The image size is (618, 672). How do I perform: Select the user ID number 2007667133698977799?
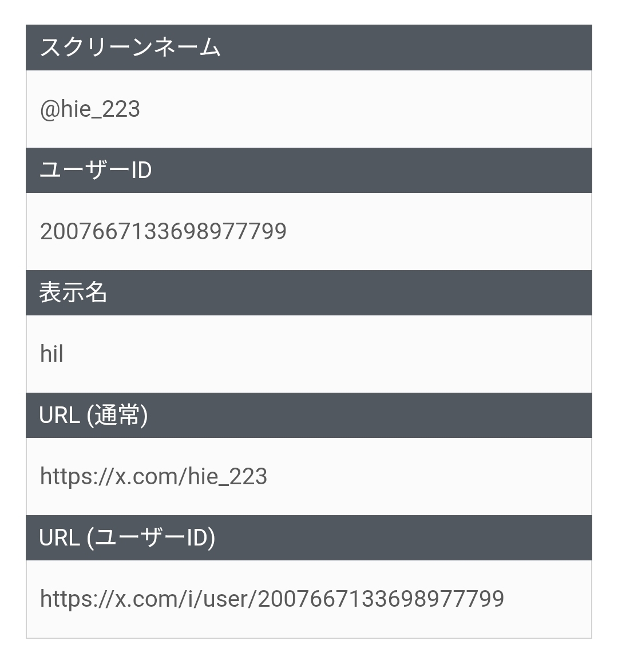pyautogui.click(x=163, y=231)
